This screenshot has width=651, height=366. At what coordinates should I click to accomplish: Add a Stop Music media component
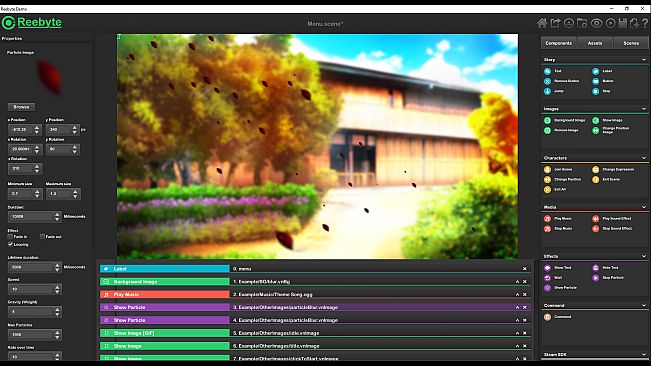558,229
